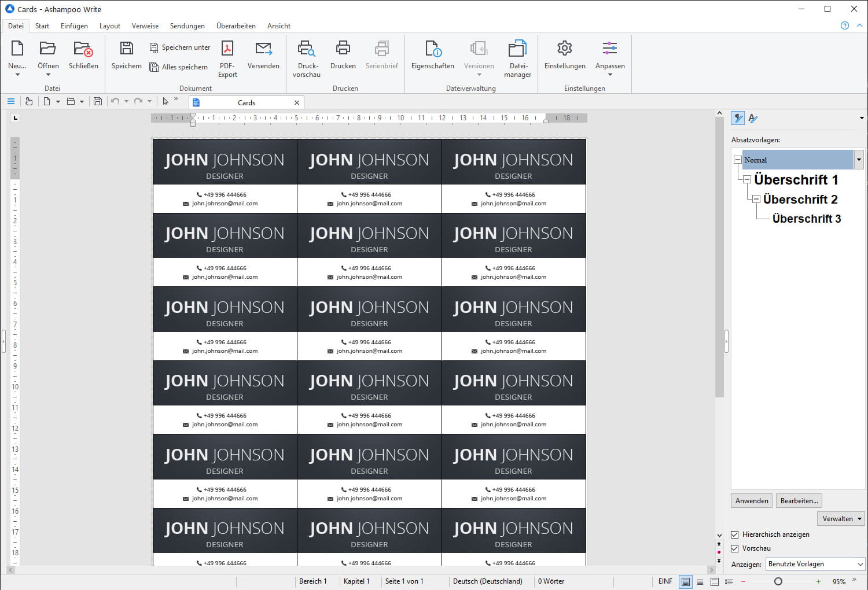
Task: Click the Bearbeiten... button
Action: (x=799, y=501)
